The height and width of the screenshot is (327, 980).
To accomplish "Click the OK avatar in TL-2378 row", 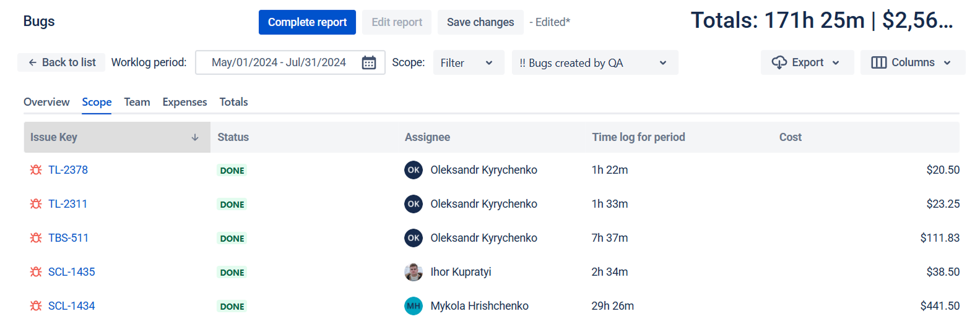I will pyautogui.click(x=414, y=170).
